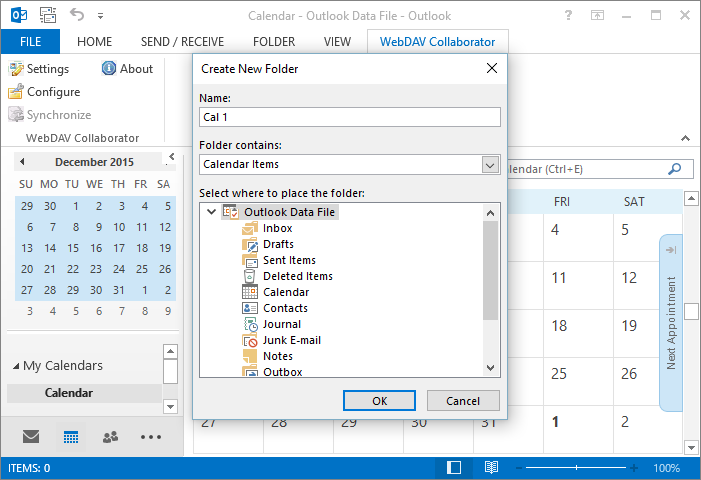
Task: Toggle ribbon display options icon
Action: click(x=597, y=16)
